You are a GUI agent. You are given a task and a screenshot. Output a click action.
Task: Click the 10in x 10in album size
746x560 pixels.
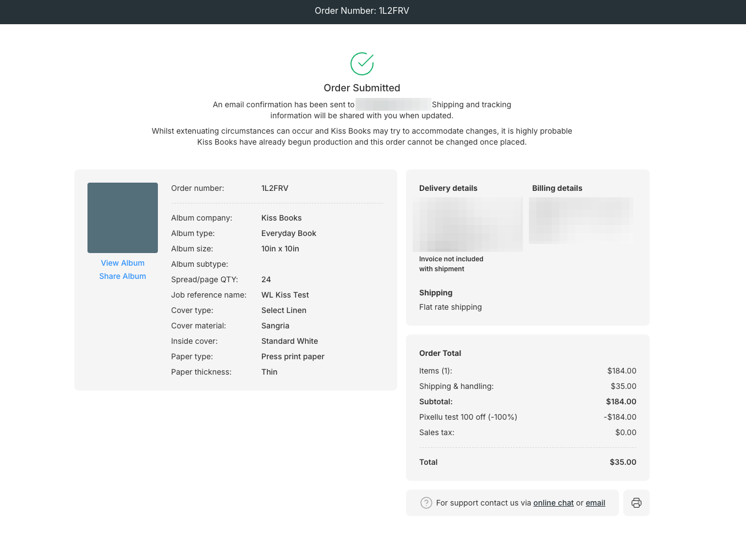click(281, 249)
